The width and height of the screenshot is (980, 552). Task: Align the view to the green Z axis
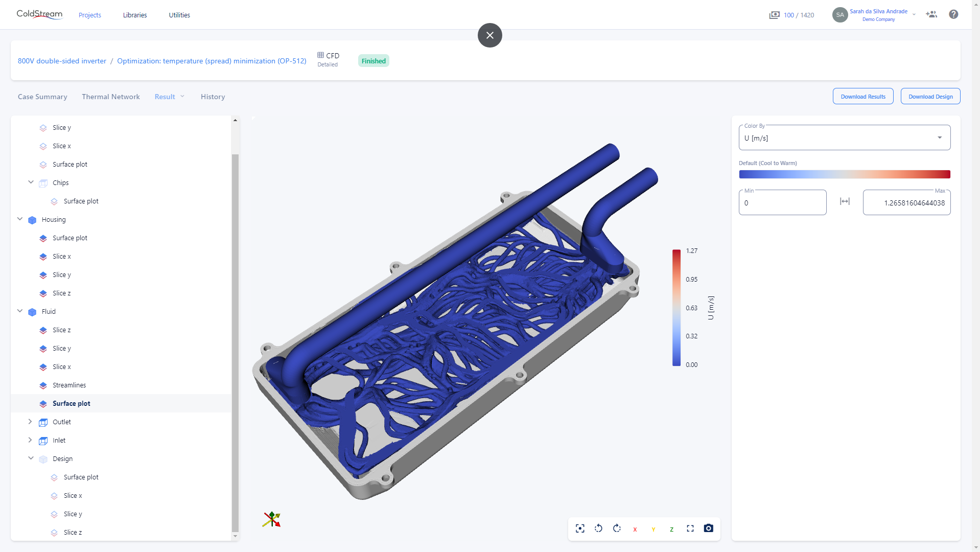click(672, 530)
